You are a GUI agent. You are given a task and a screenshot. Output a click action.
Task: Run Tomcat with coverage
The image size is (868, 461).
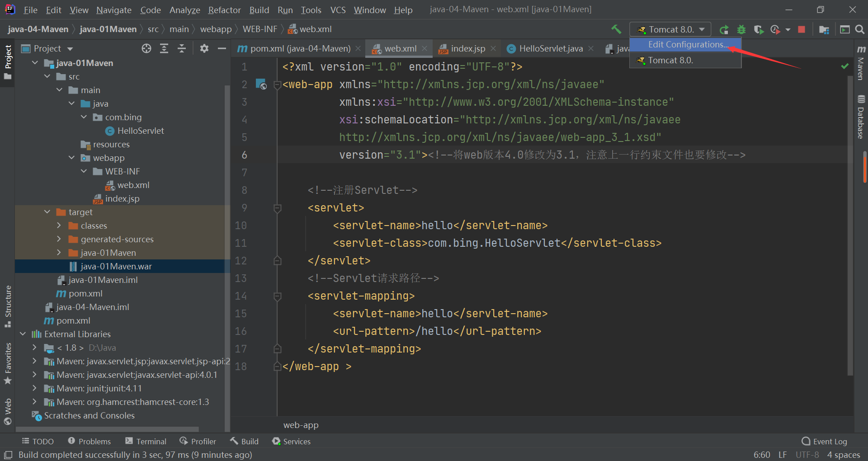(x=759, y=29)
